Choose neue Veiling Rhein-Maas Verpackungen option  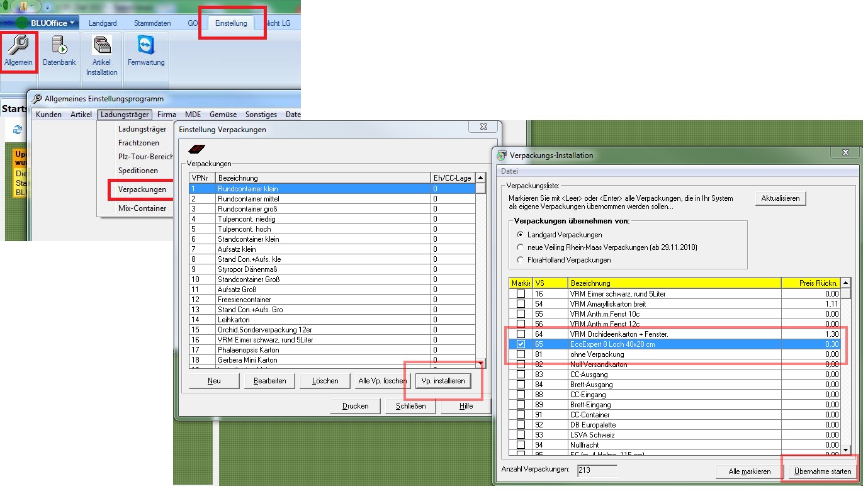(x=520, y=247)
